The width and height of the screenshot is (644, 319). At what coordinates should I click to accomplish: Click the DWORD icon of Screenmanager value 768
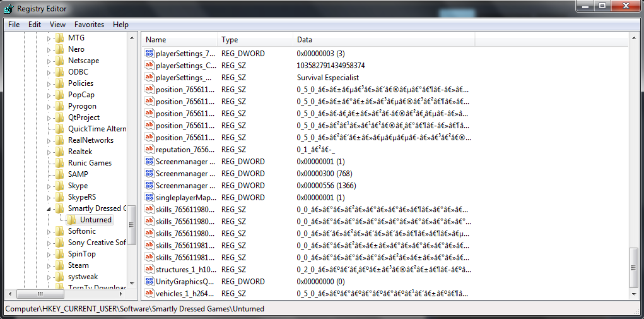tap(149, 173)
